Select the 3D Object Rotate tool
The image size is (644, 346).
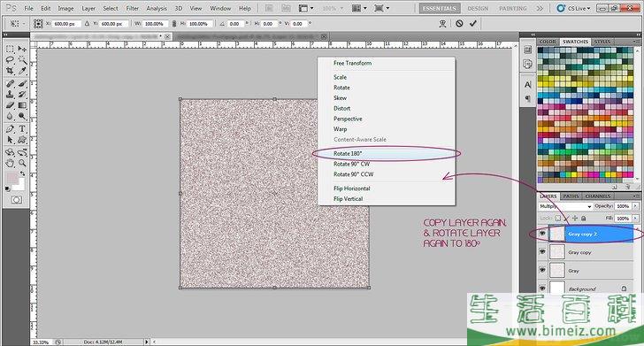pos(10,152)
